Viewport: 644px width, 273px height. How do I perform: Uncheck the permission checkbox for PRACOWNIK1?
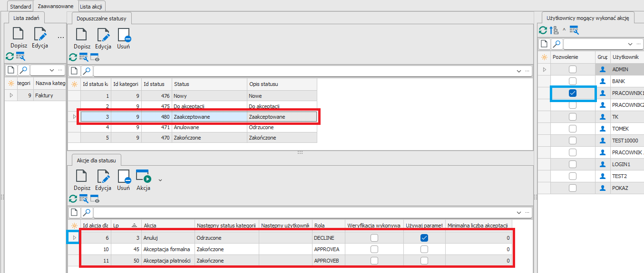[573, 94]
